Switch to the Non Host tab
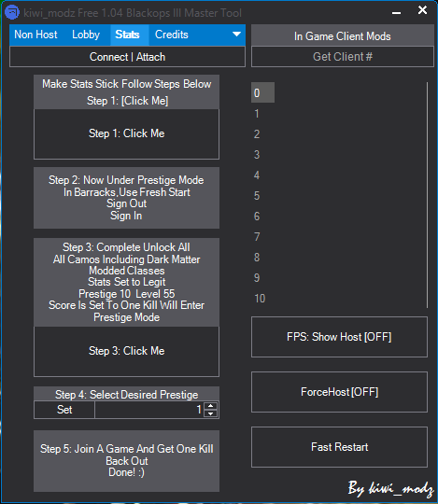Screen dimensions: 438x504 35,35
